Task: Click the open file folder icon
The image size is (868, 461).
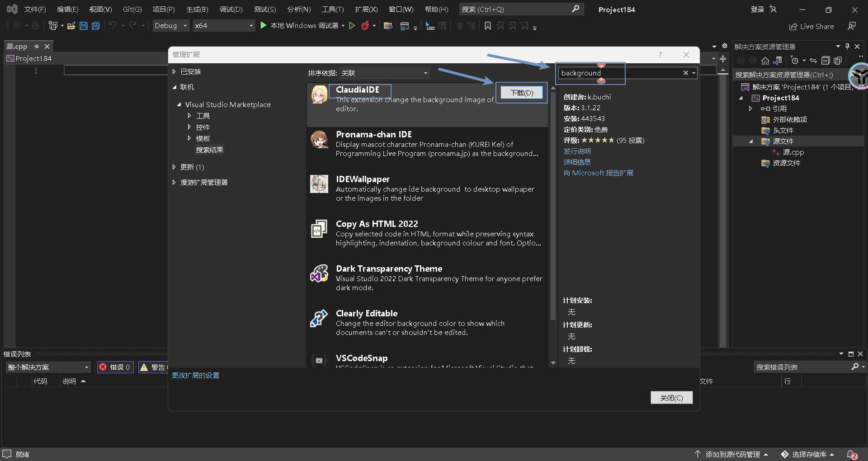Action: coord(71,26)
